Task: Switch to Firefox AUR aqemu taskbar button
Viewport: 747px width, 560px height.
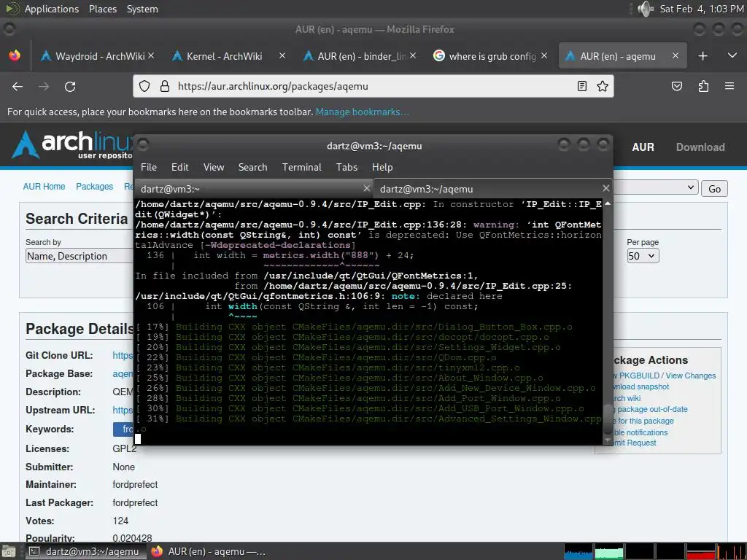Action: point(208,551)
